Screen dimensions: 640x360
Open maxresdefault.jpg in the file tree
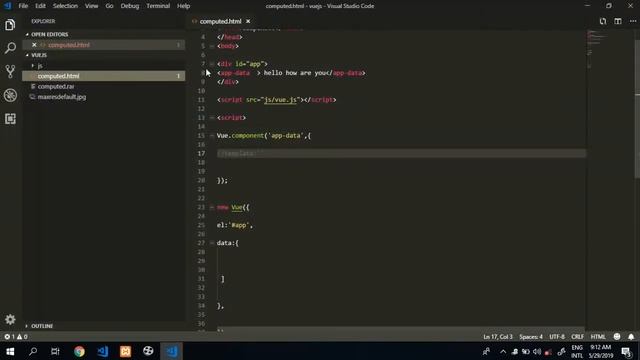[104, 97]
